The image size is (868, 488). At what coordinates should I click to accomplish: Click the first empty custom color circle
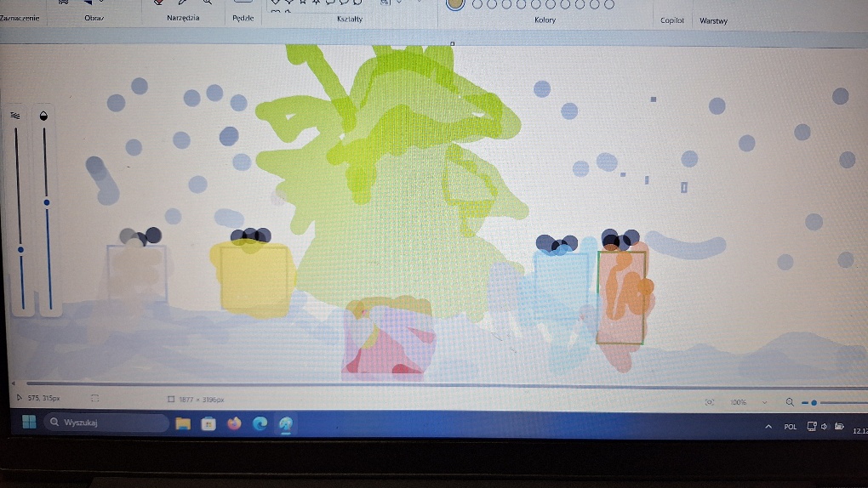pyautogui.click(x=477, y=4)
